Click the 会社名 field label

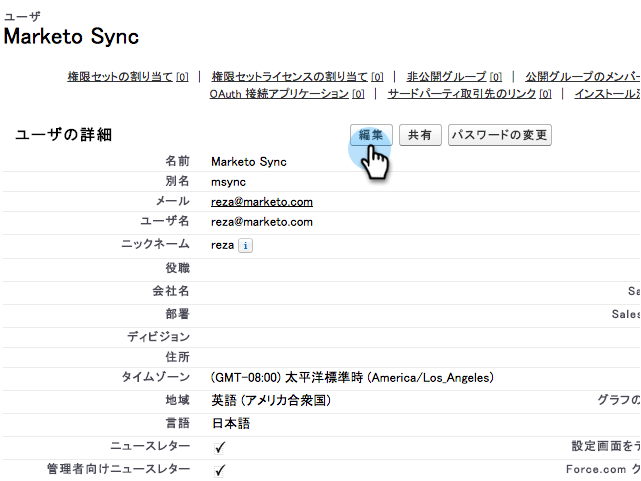[171, 291]
